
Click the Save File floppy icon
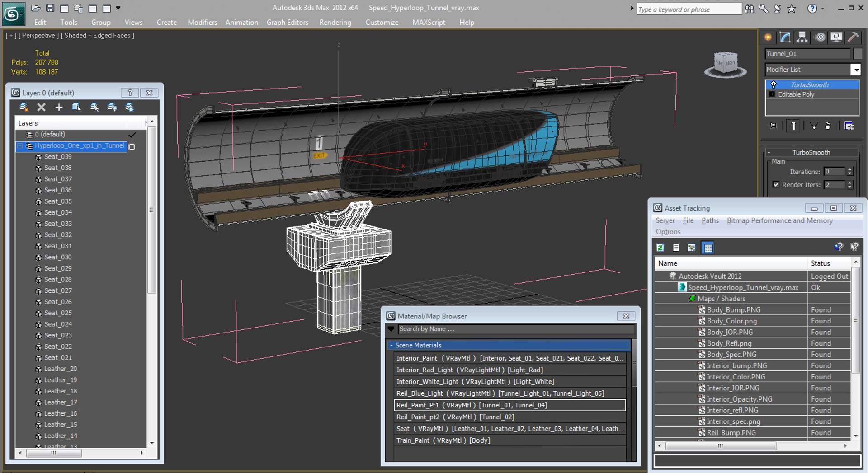coord(50,8)
